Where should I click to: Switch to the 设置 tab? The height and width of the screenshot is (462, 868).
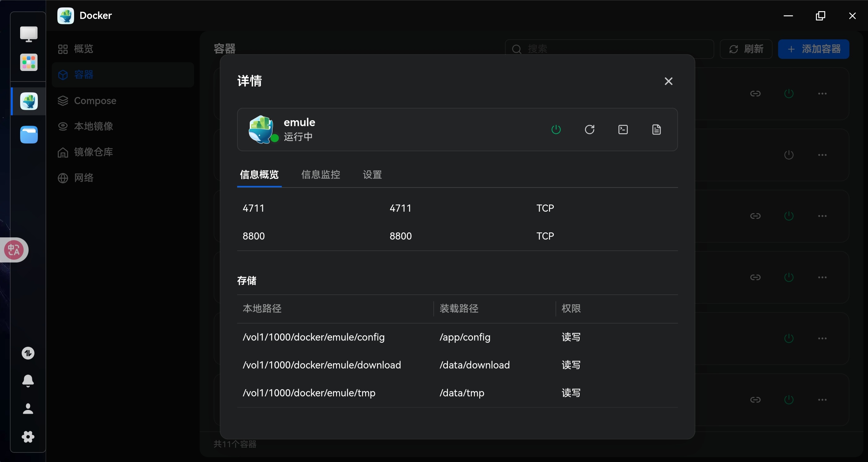point(372,174)
